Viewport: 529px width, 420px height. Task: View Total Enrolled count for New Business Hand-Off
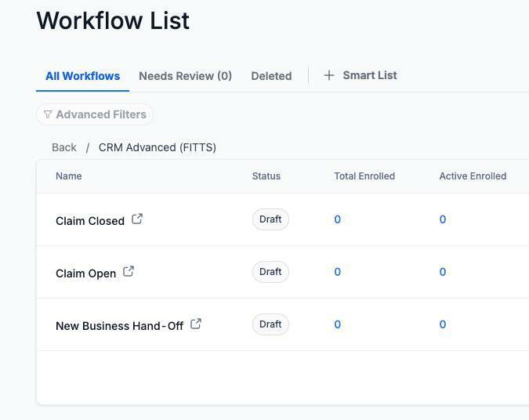coord(337,324)
